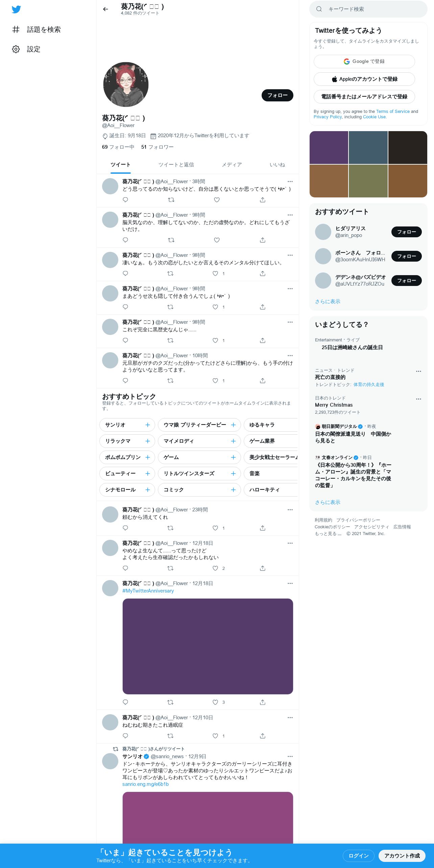434x868 pixels.
Task: Open the sanrio.eng.mg/e6b1b link
Action: pyautogui.click(x=145, y=784)
